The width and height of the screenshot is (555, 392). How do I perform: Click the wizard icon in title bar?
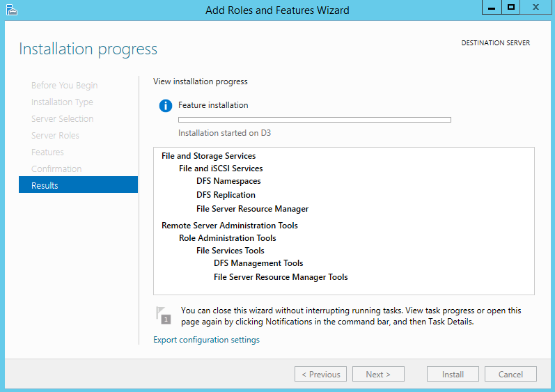11,10
